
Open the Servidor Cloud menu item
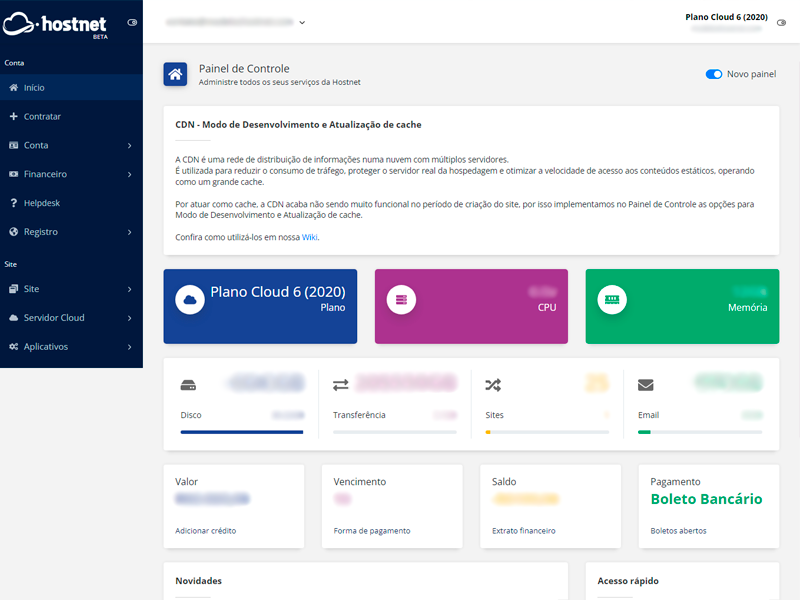71,318
